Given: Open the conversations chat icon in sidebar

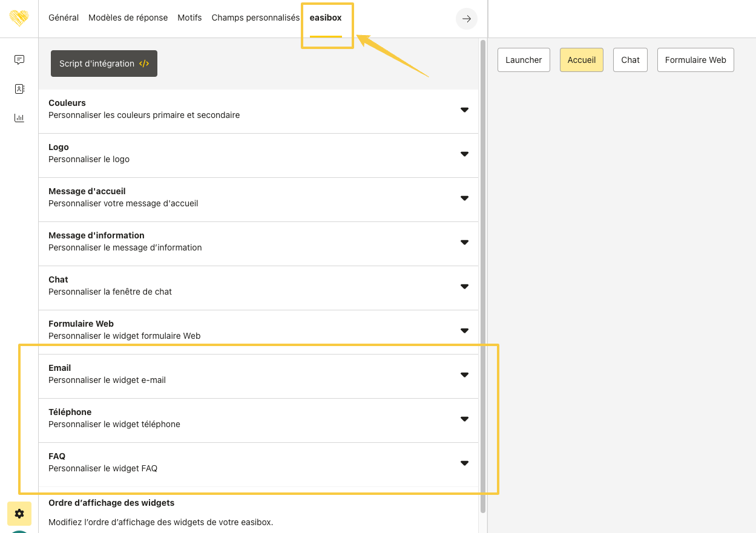Looking at the screenshot, I should coord(19,59).
